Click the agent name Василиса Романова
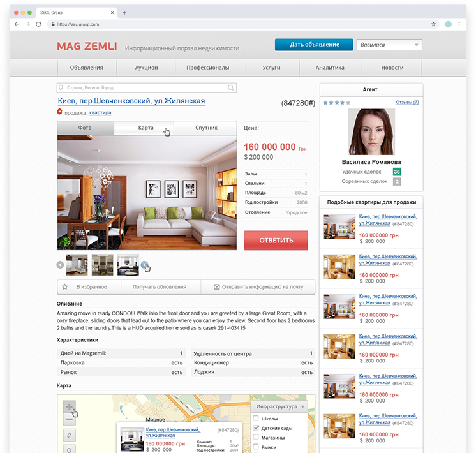The width and height of the screenshot is (476, 453). pos(371,162)
